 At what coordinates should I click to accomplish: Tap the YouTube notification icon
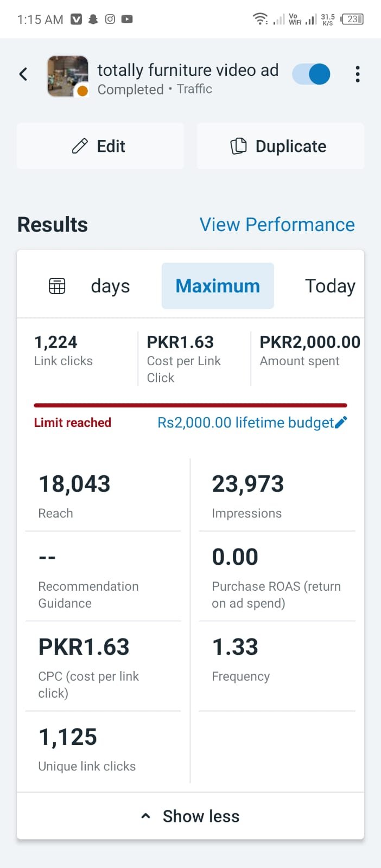pos(127,20)
